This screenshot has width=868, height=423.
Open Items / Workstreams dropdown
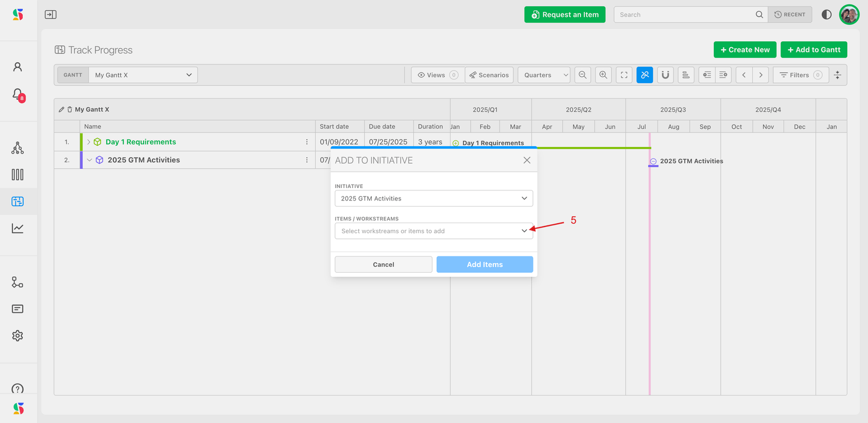pyautogui.click(x=433, y=231)
